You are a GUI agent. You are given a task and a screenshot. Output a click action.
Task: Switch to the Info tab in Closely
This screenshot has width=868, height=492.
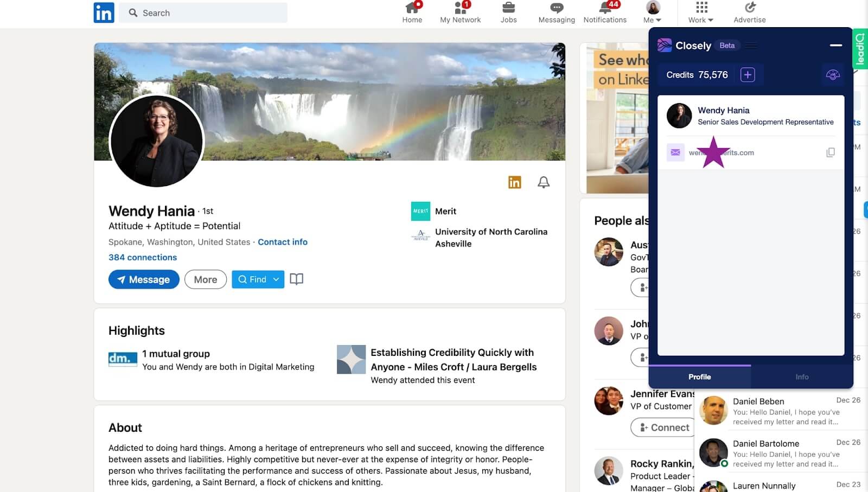[x=802, y=376]
